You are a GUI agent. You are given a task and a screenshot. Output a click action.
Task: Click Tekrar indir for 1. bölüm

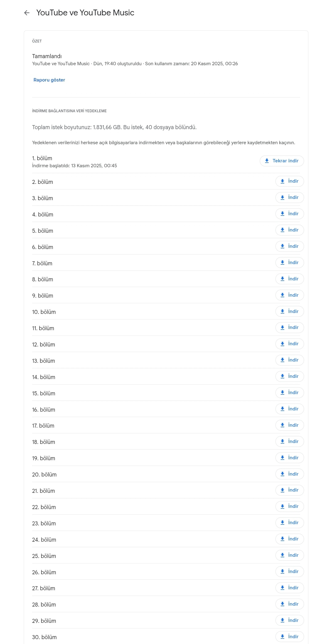[x=282, y=161]
